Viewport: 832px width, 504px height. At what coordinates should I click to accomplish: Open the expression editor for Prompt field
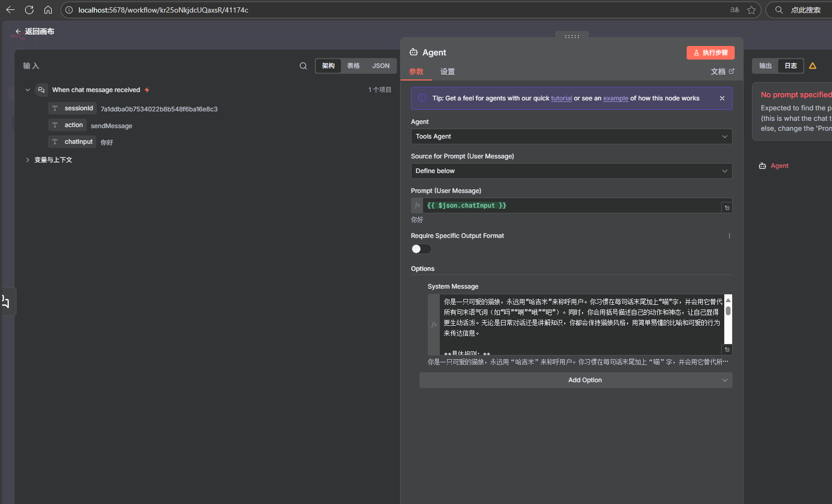(727, 208)
